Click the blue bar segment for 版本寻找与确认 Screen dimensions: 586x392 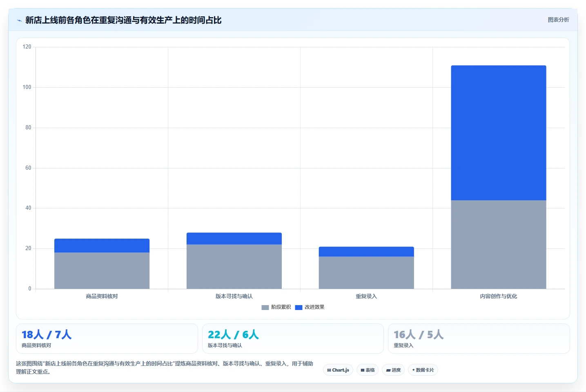[234, 239]
